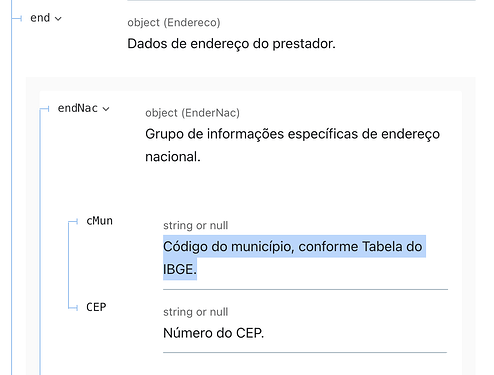Collapse the end property chevron

[58, 19]
